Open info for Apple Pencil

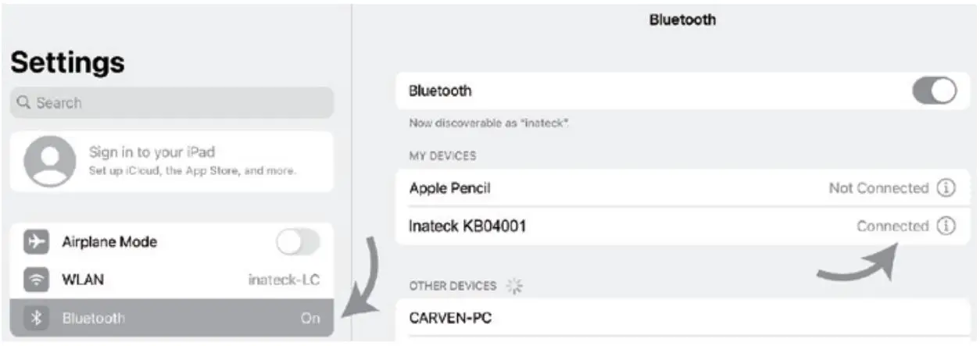[946, 188]
